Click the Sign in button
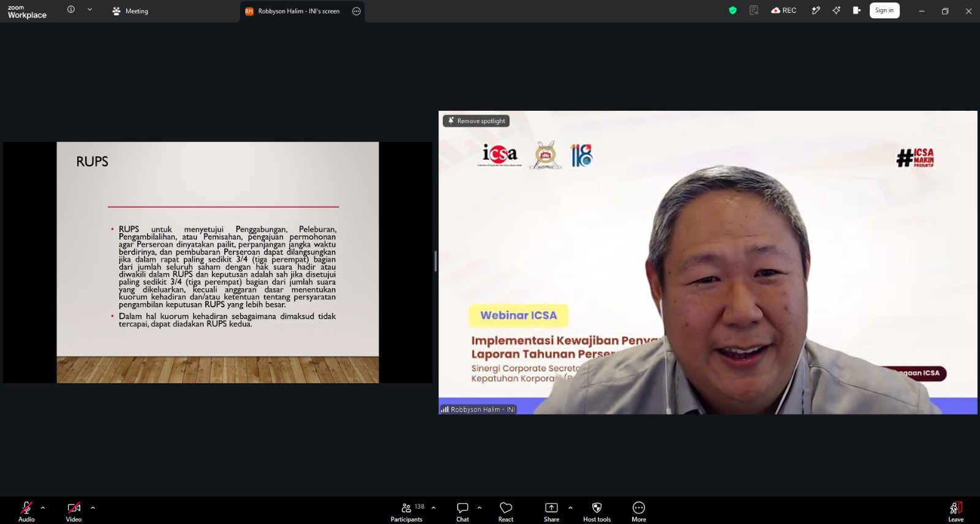The width and height of the screenshot is (980, 524). 884,10
